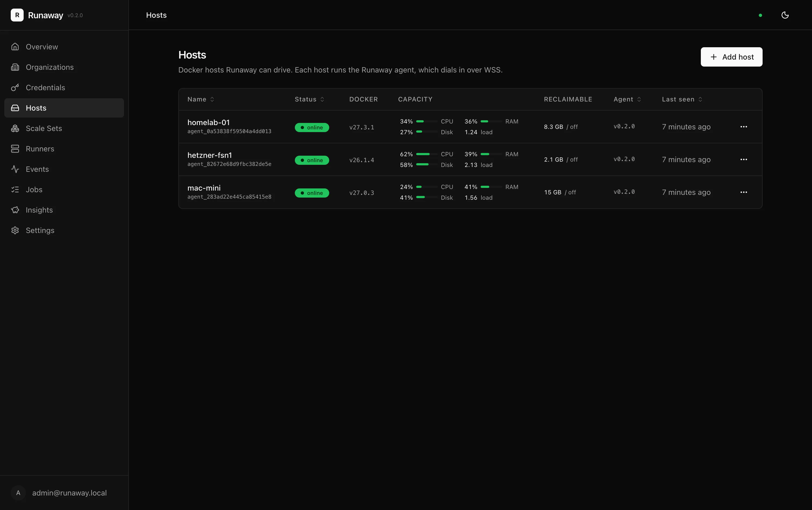The width and height of the screenshot is (812, 510).
Task: Sort the table by Status column
Action: 309,99
